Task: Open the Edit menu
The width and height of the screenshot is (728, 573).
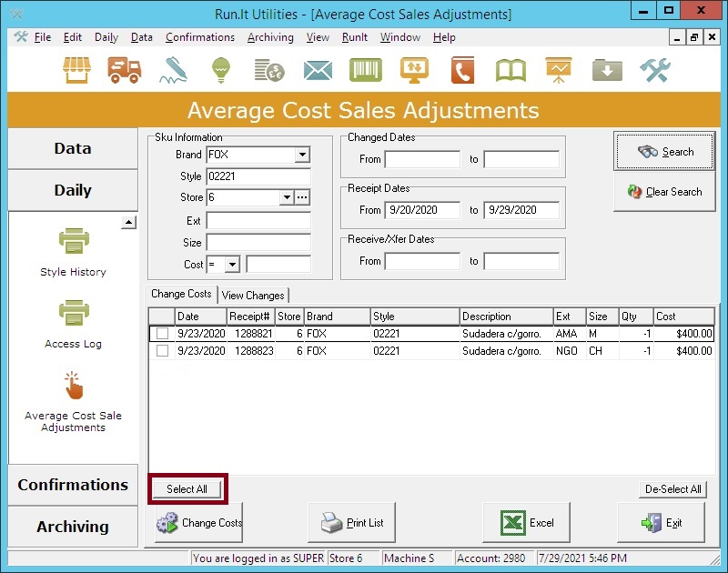Action: coord(73,37)
